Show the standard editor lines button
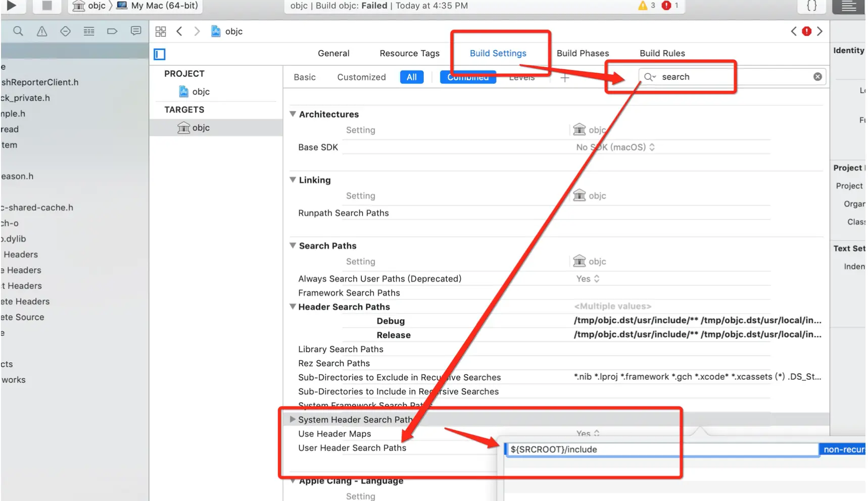Screen dimensions: 868x501 pyautogui.click(x=849, y=6)
